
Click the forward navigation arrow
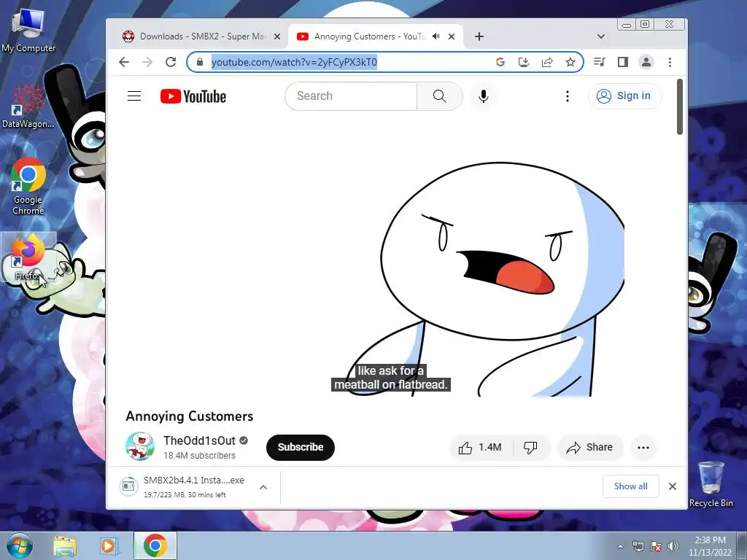pyautogui.click(x=147, y=62)
